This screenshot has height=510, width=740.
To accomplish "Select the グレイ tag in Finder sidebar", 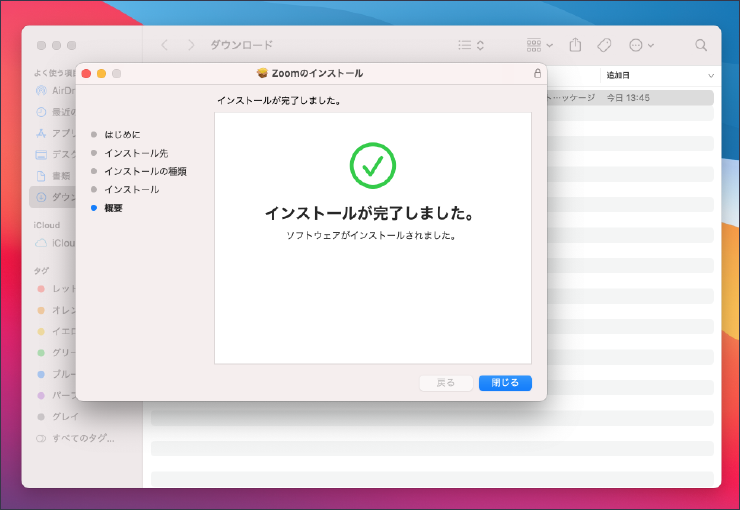I will (58, 417).
